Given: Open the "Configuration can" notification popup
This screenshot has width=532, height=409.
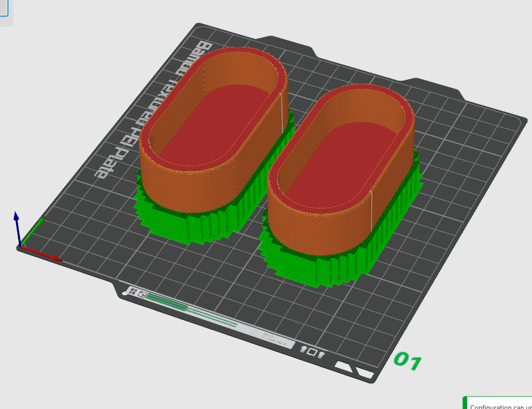Looking at the screenshot, I should point(498,403).
